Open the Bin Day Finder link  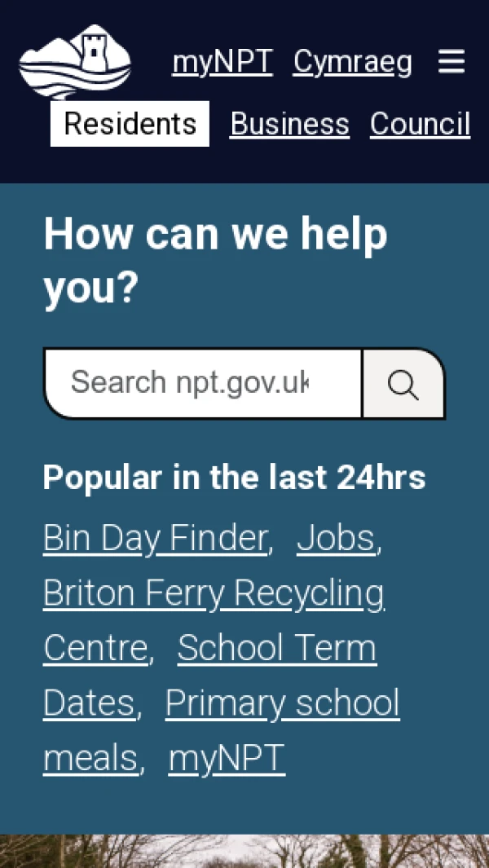155,538
